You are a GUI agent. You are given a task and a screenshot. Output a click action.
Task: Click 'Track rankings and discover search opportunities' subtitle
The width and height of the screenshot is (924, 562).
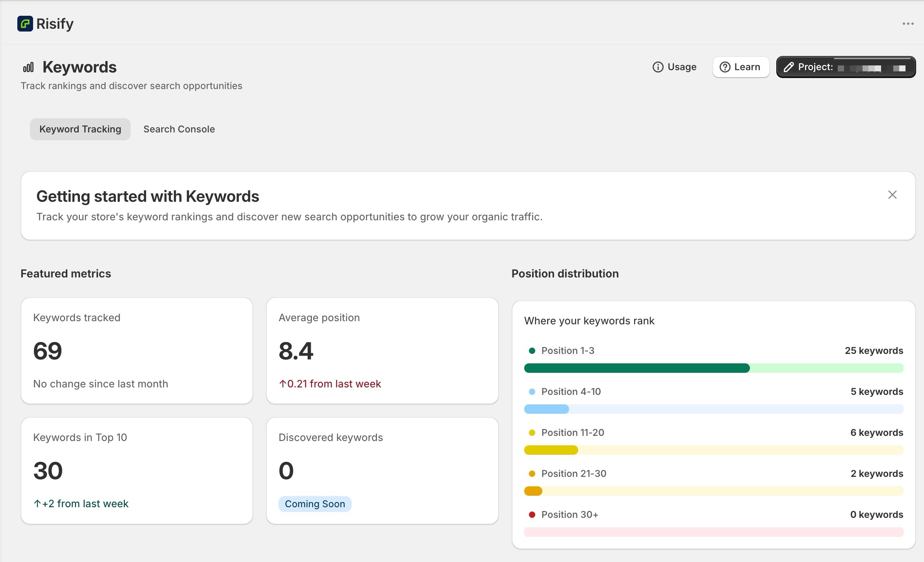[x=131, y=86]
